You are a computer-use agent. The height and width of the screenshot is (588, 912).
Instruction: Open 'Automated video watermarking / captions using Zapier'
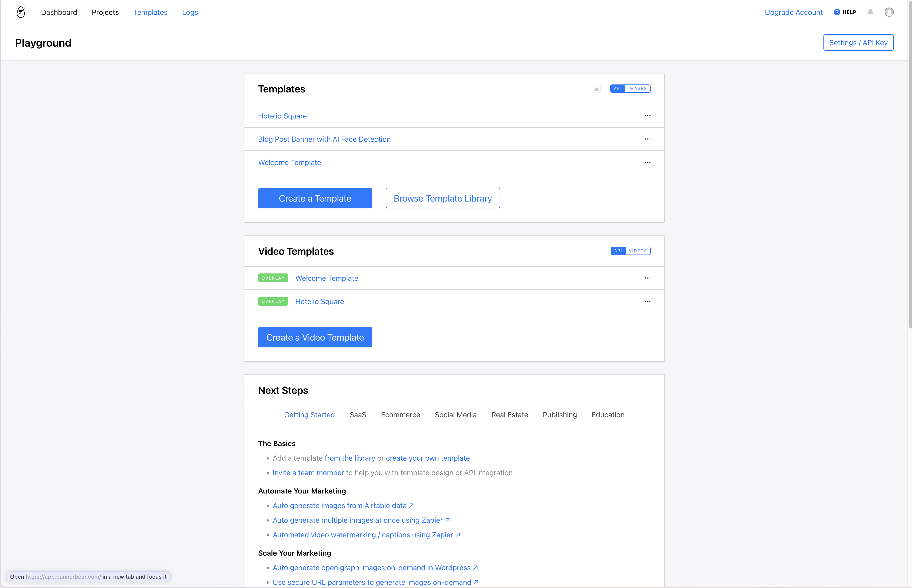coord(367,535)
